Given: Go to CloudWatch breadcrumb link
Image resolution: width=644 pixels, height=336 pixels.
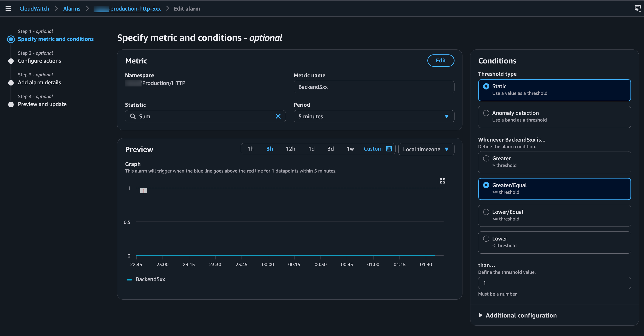Looking at the screenshot, I should [34, 9].
